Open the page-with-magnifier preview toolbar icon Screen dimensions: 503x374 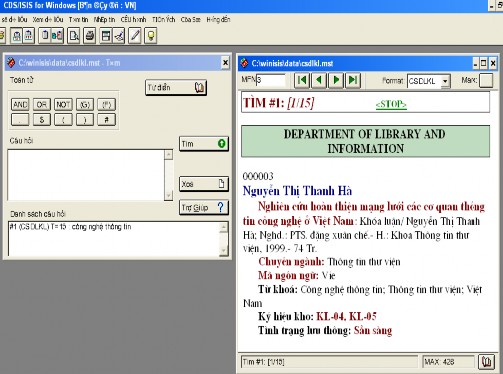(74, 36)
